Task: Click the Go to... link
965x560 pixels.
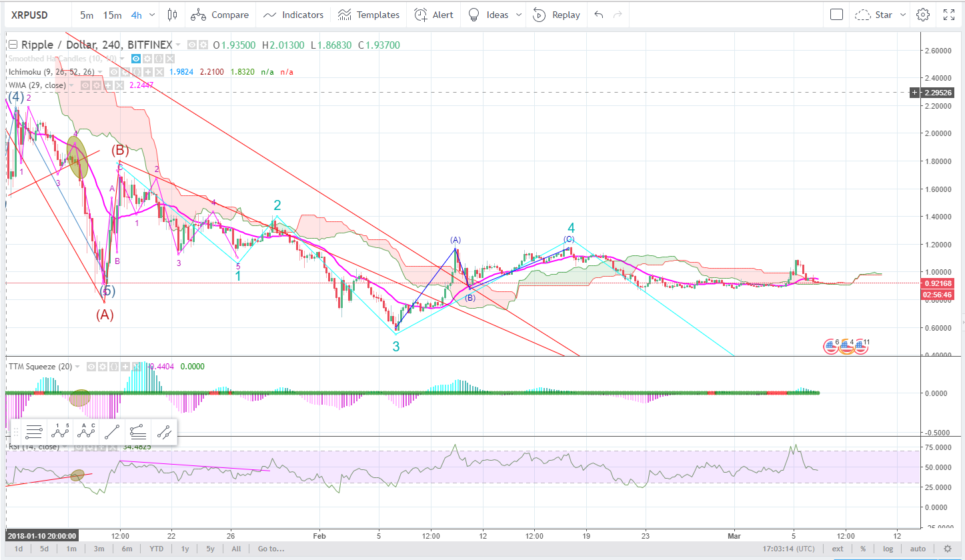Action: [269, 548]
